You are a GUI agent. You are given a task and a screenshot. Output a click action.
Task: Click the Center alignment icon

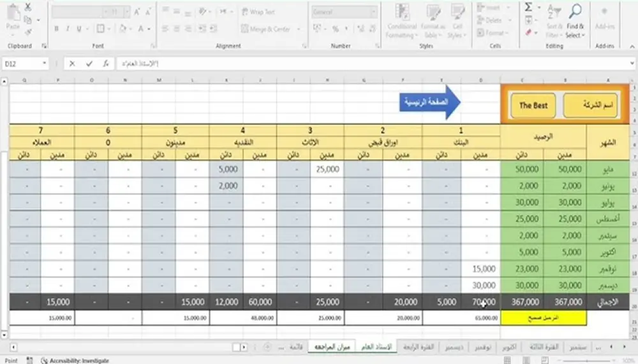(177, 29)
